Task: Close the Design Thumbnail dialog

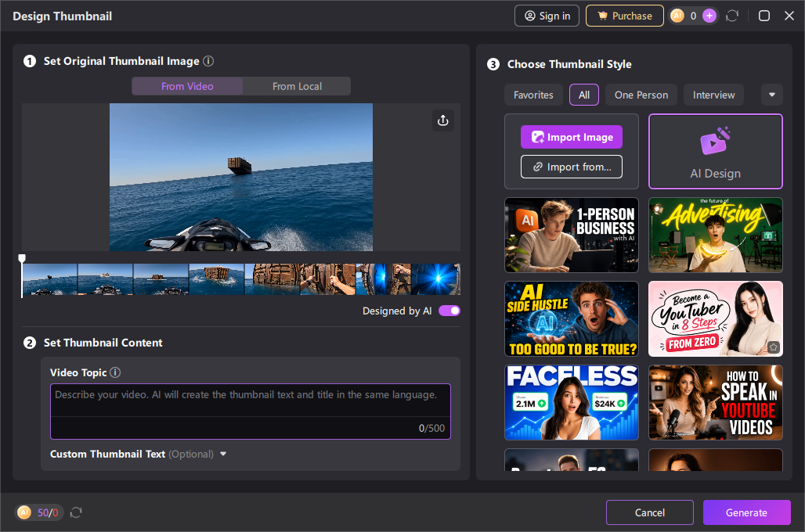Action: click(789, 16)
